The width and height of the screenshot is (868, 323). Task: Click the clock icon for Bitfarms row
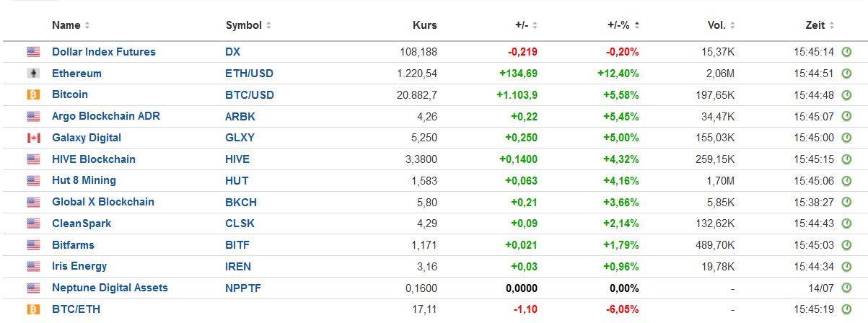point(846,245)
